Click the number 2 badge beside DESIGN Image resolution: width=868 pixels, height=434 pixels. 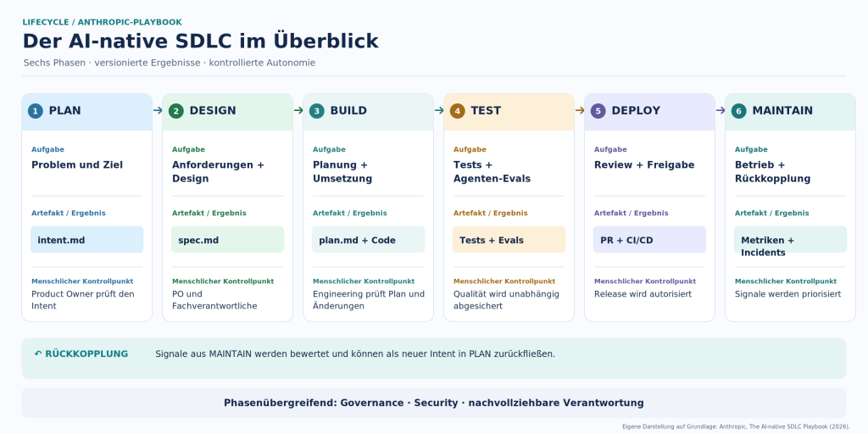176,111
